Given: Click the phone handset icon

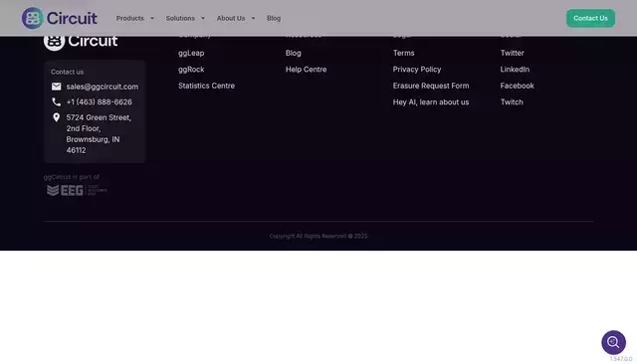Looking at the screenshot, I should tap(57, 101).
